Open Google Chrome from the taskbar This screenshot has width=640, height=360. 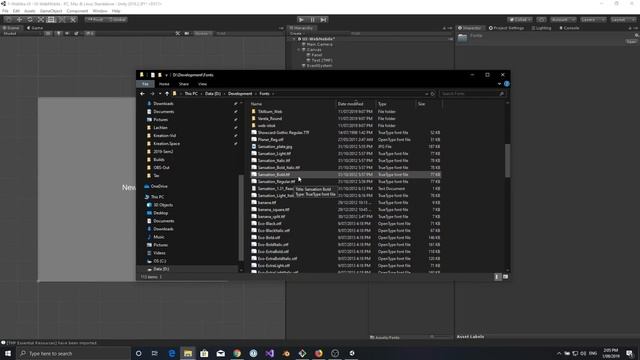[237, 353]
